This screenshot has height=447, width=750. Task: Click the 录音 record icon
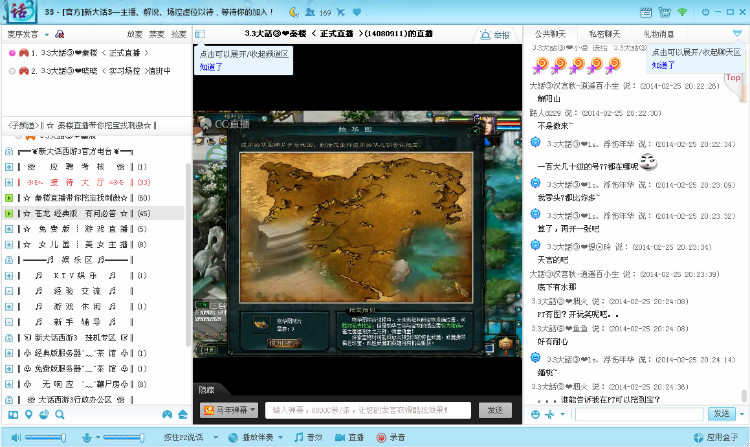click(x=390, y=438)
